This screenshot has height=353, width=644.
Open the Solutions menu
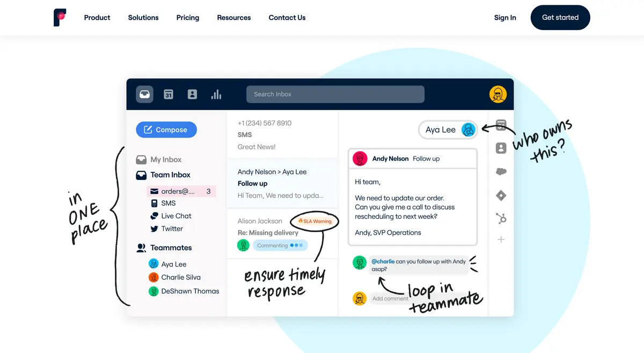[x=143, y=18]
